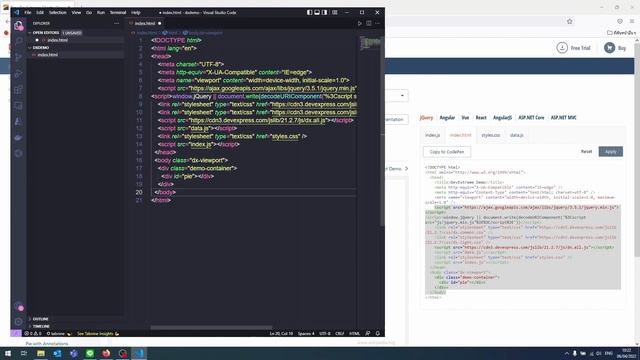Click the feedback icon in status bar
640x360 pixels.
[368, 333]
